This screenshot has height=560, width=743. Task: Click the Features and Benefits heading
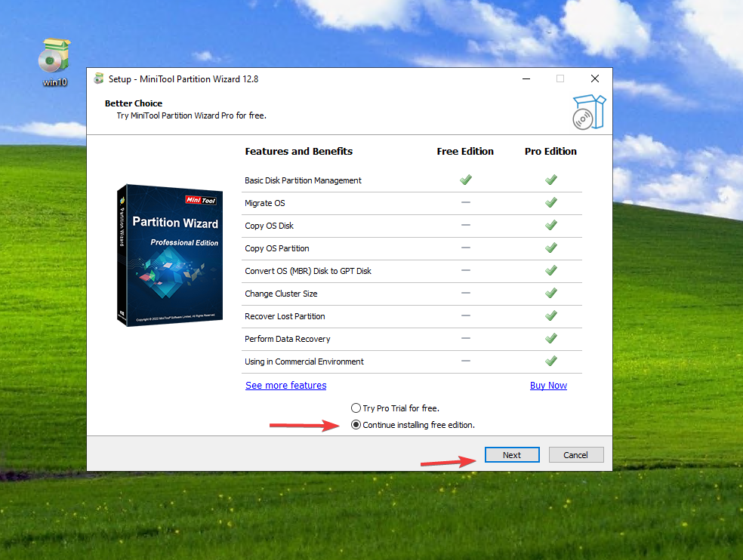pyautogui.click(x=298, y=151)
